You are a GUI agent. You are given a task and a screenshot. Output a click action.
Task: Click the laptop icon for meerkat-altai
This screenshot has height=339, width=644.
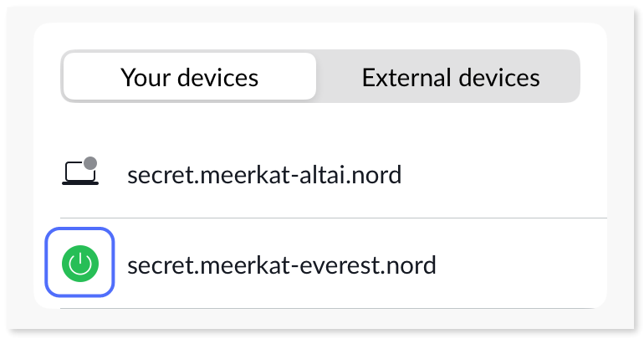[79, 173]
